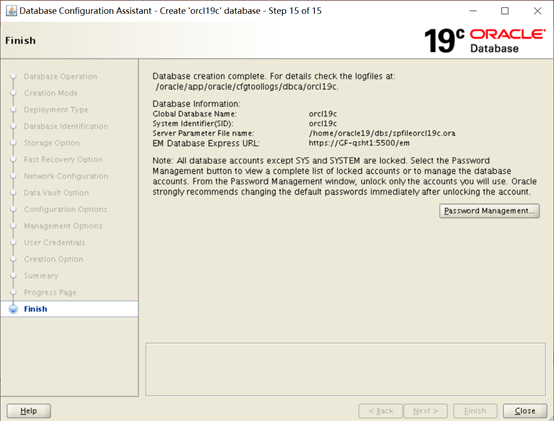Screen dimensions: 554x421
Task: Click the disabled Finish button
Action: pos(475,411)
